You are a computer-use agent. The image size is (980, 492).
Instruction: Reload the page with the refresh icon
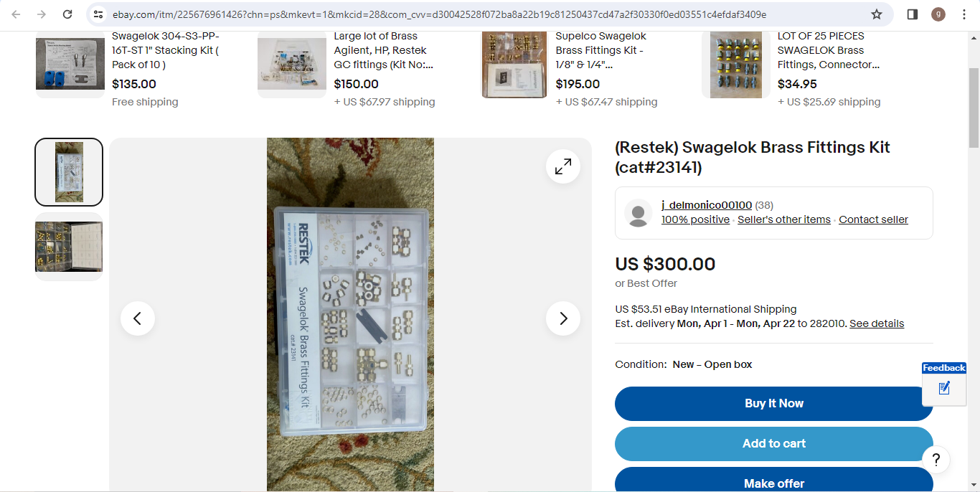point(67,14)
